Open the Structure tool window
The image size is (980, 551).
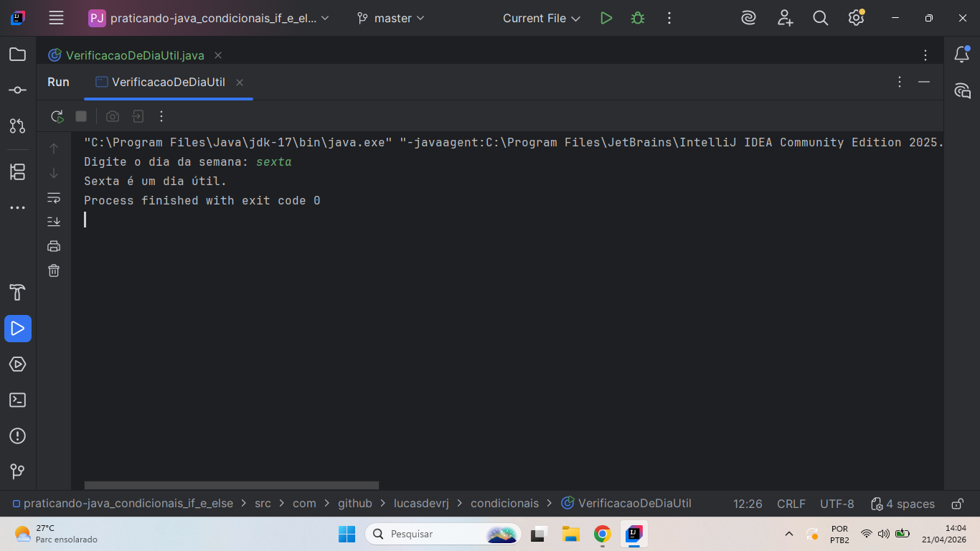[18, 172]
